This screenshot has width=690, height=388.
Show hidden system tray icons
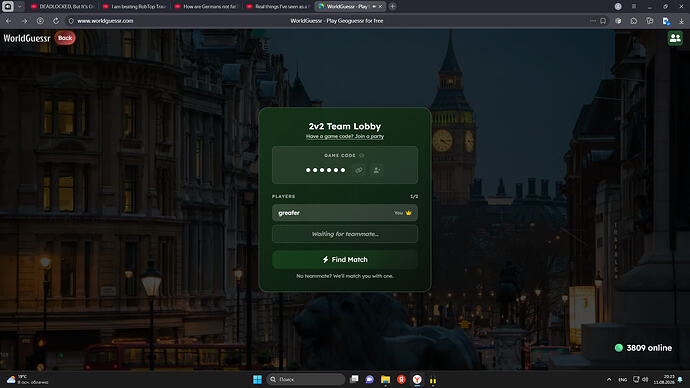click(x=609, y=379)
